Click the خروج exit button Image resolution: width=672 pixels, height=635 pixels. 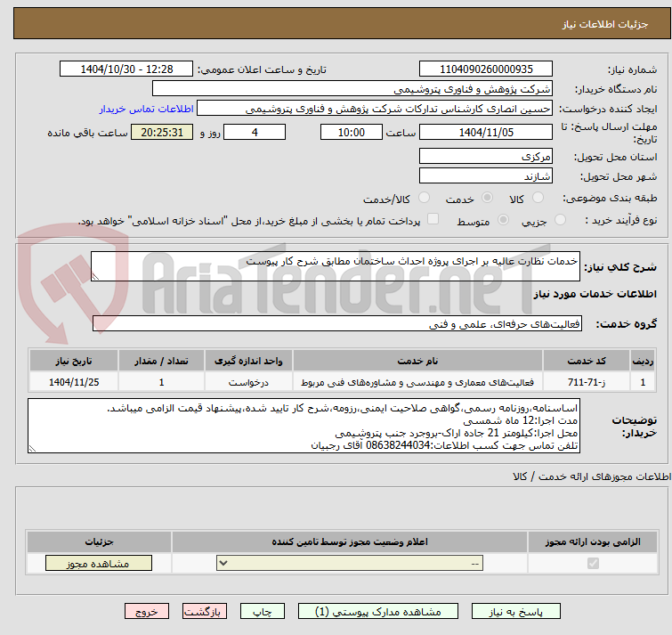tap(147, 612)
